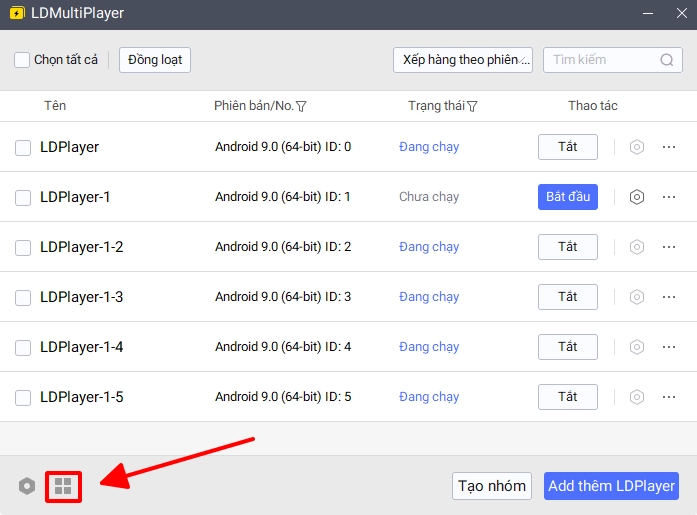697x515 pixels.
Task: Tick the 'Chọn tất cả' checkbox
Action: click(x=22, y=60)
